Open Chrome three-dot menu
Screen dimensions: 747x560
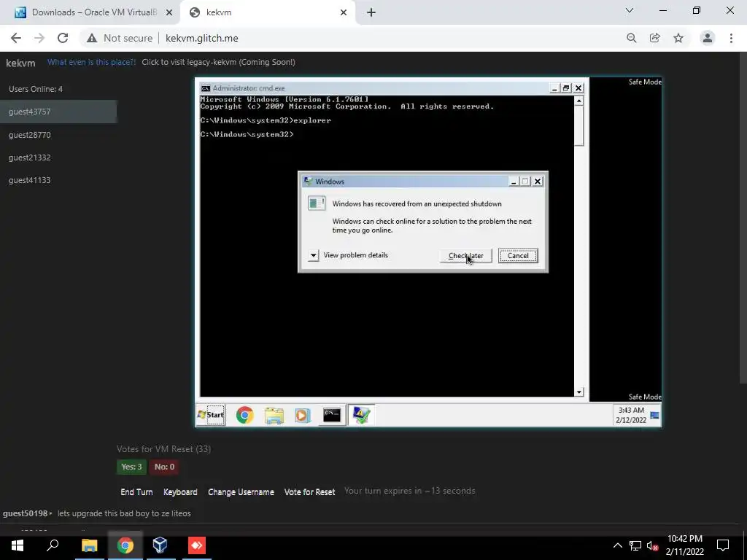(731, 38)
